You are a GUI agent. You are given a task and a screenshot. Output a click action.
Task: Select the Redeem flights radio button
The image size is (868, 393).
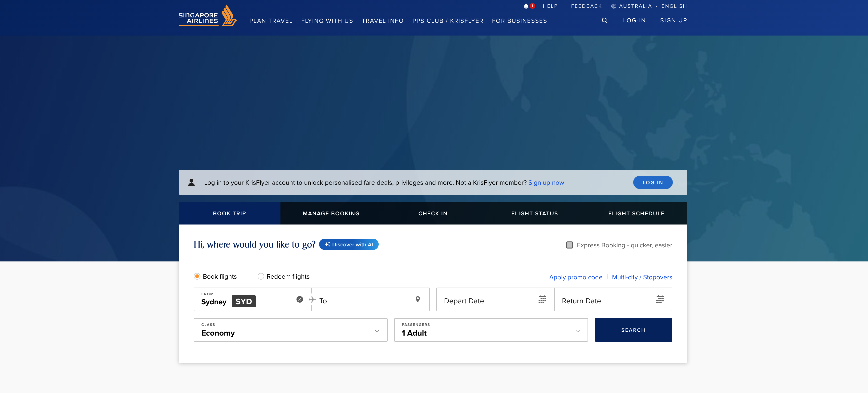point(261,277)
